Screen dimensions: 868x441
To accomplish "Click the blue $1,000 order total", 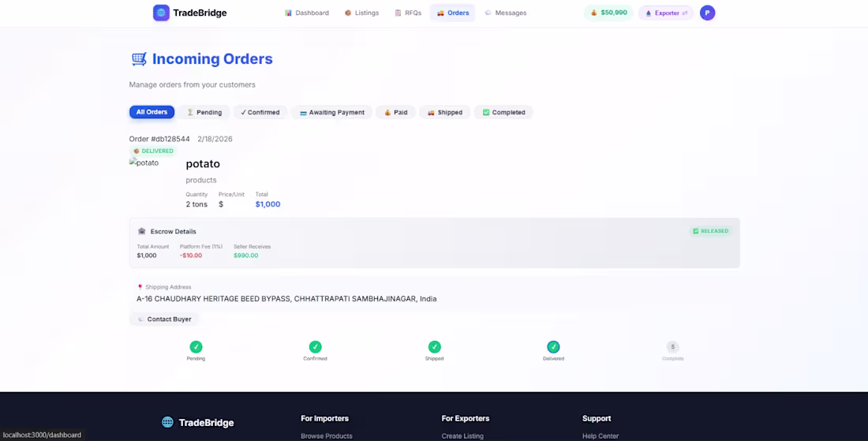I will coord(268,204).
